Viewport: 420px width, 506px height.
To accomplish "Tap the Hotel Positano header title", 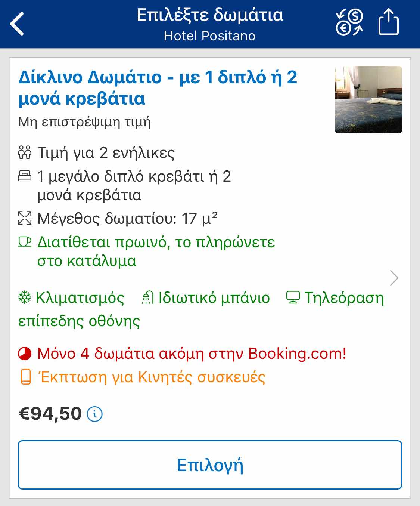I will pos(210,36).
